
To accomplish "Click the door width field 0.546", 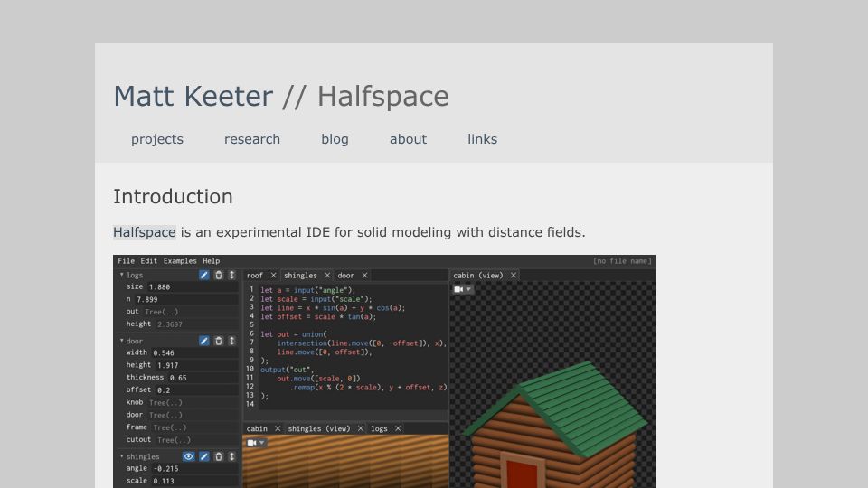I will 194,353.
